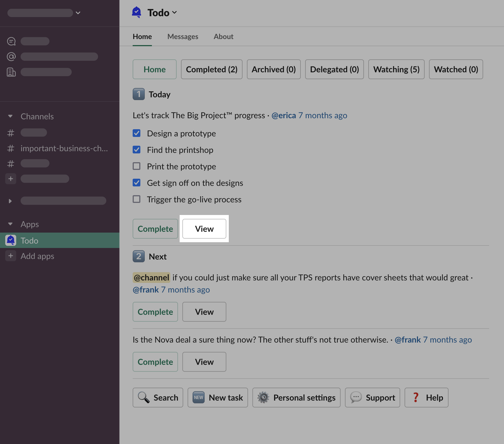Check the Print the prototype checkbox
The image size is (504, 444).
137,166
